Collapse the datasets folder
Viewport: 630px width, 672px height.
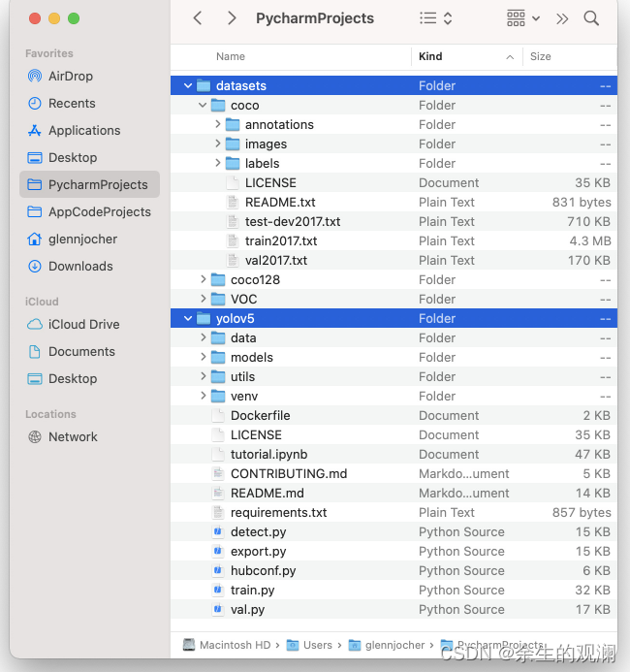pyautogui.click(x=188, y=85)
